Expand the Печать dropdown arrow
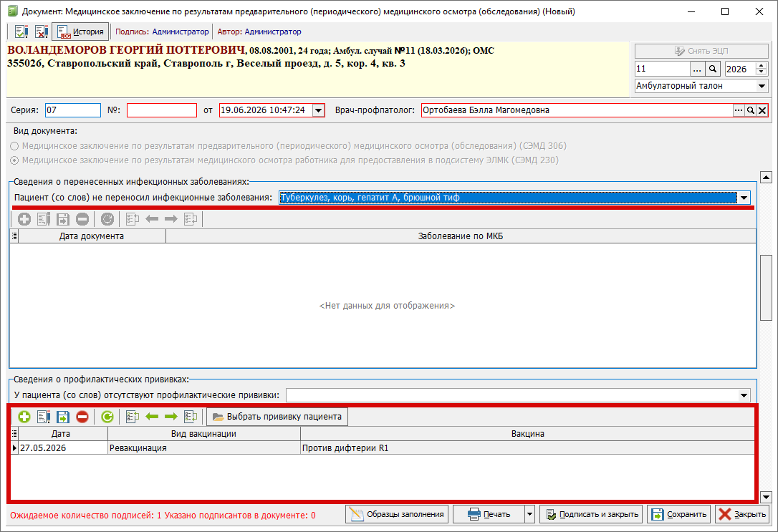Viewport: 778px width, 532px height. point(529,515)
